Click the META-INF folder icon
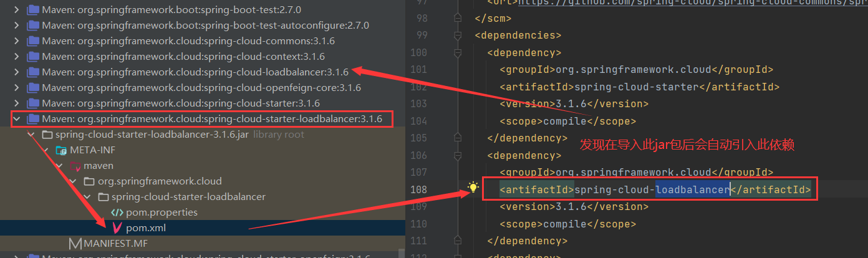 click(x=61, y=150)
